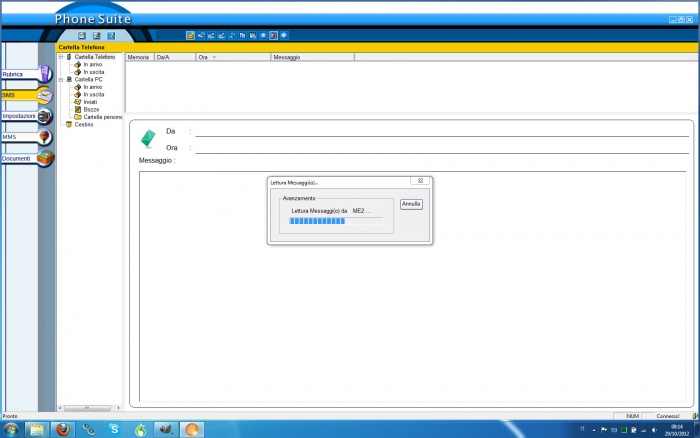Click the tree scrollbar right arrow
This screenshot has height=438, width=700.
pos(118,408)
